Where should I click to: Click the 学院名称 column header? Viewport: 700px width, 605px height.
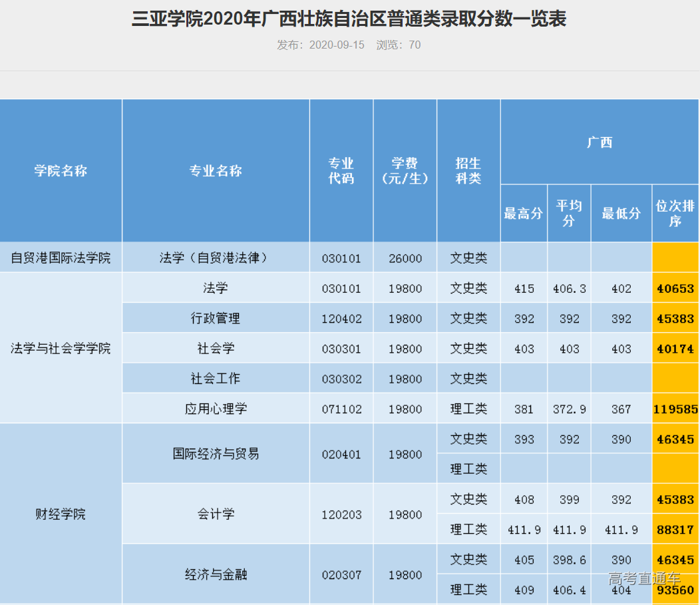click(61, 170)
